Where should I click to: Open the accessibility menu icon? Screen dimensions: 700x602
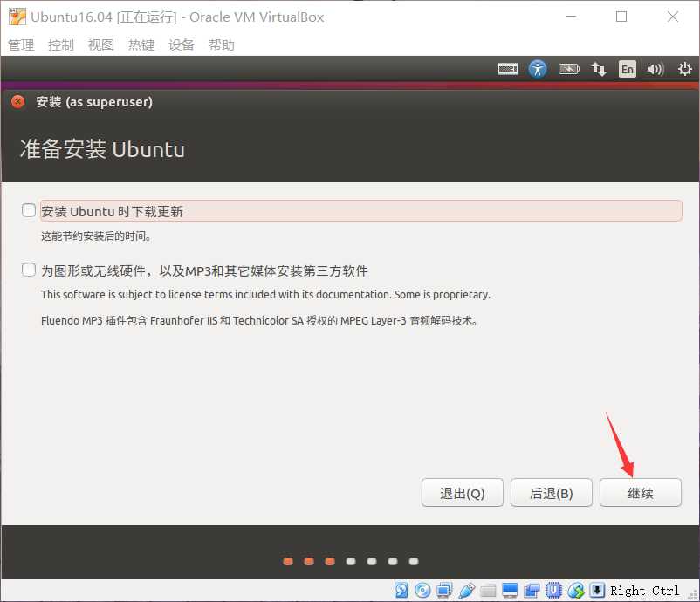pos(538,69)
